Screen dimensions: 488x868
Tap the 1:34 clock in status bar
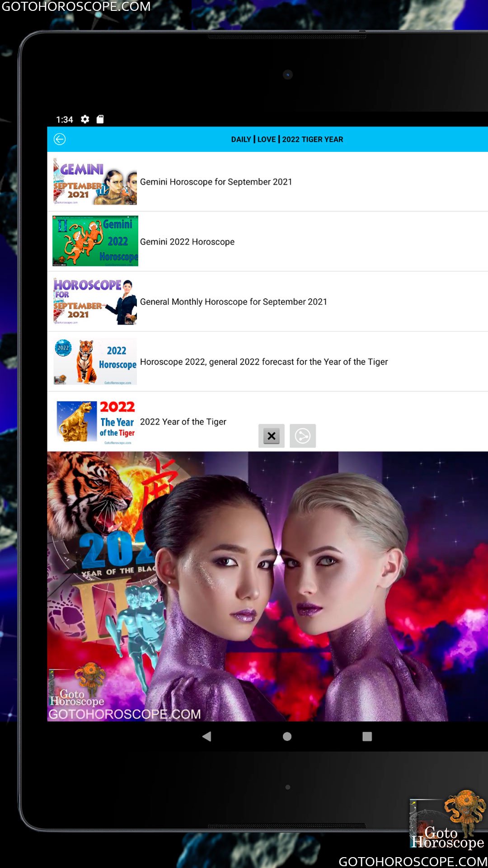click(x=65, y=119)
